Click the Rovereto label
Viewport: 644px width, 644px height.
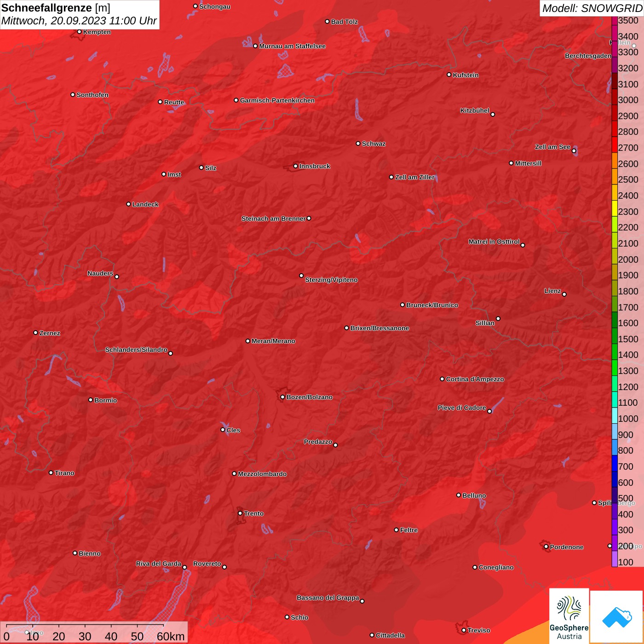click(207, 563)
